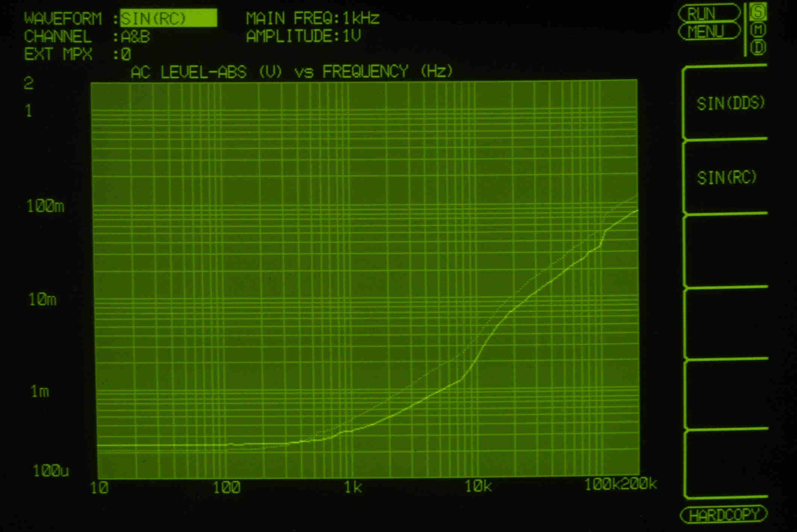Click the 100u label on vertical axis
This screenshot has width=797, height=532.
coord(51,471)
